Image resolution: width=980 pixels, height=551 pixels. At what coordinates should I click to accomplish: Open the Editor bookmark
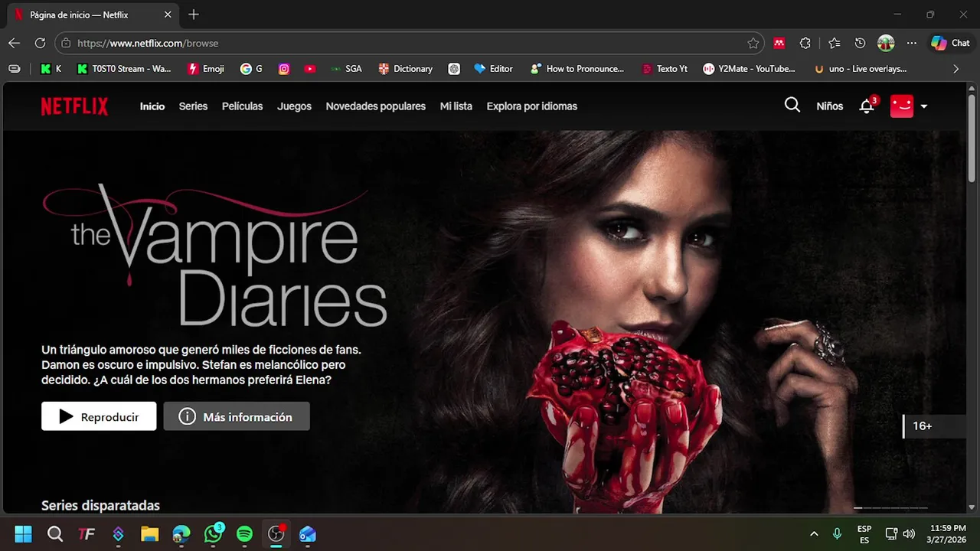coord(494,69)
